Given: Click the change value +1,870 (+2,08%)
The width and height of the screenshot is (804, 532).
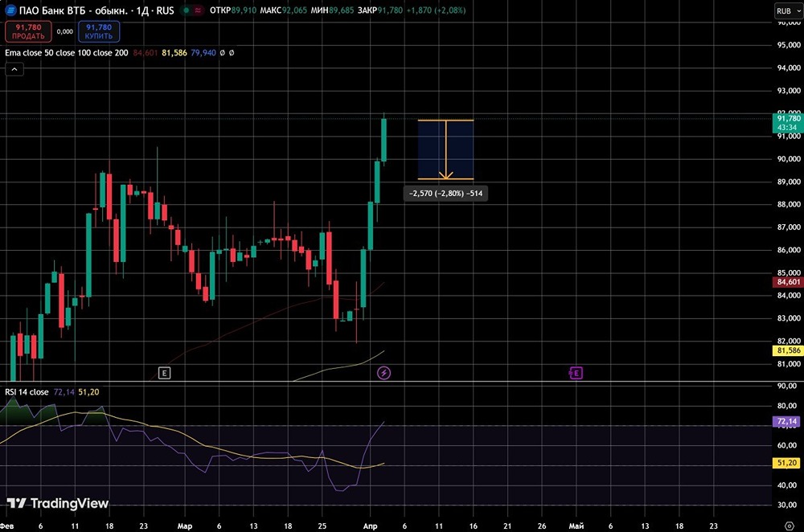Looking at the screenshot, I should 436,10.
